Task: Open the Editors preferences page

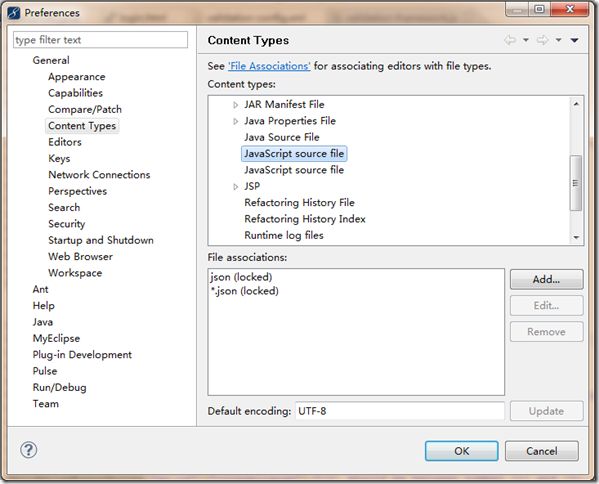Action: click(65, 142)
